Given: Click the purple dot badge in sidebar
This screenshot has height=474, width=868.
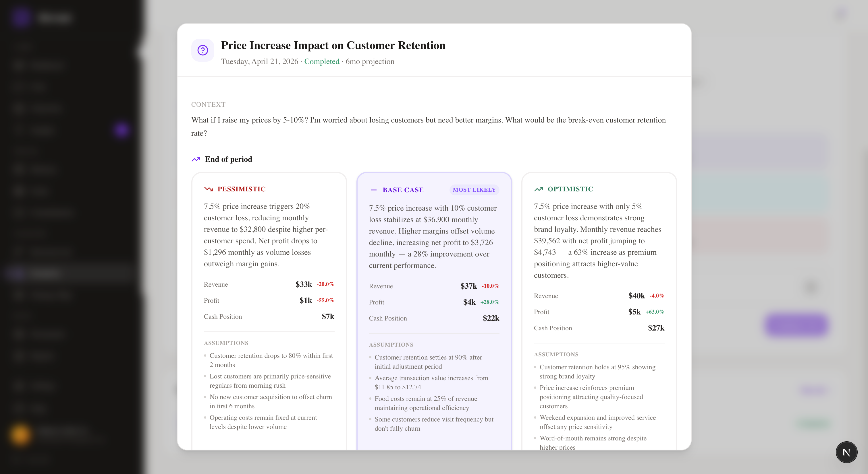Looking at the screenshot, I should tap(122, 130).
